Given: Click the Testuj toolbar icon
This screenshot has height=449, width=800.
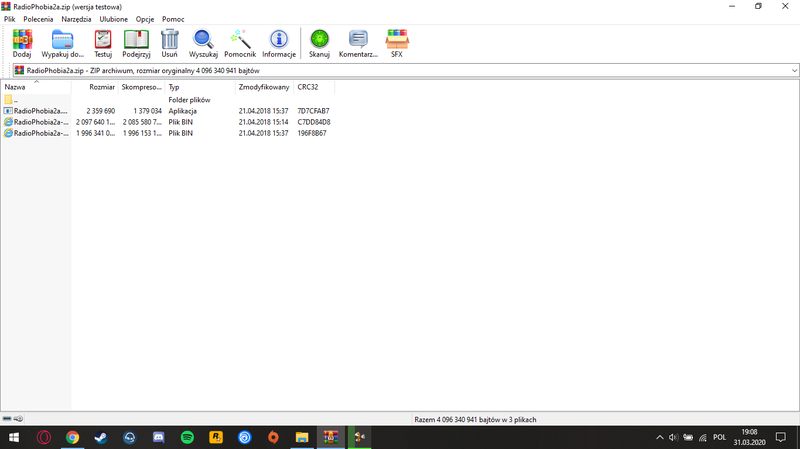Looking at the screenshot, I should pos(103,41).
